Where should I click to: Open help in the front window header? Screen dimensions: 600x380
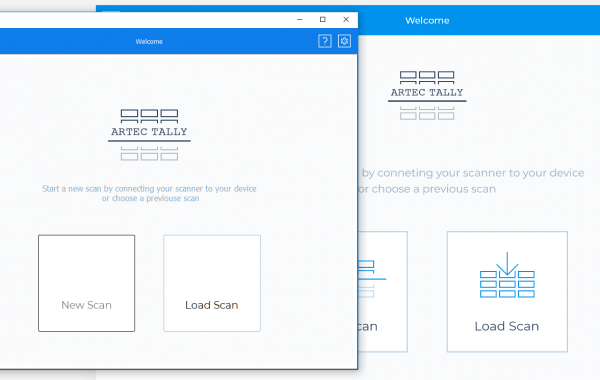click(324, 41)
